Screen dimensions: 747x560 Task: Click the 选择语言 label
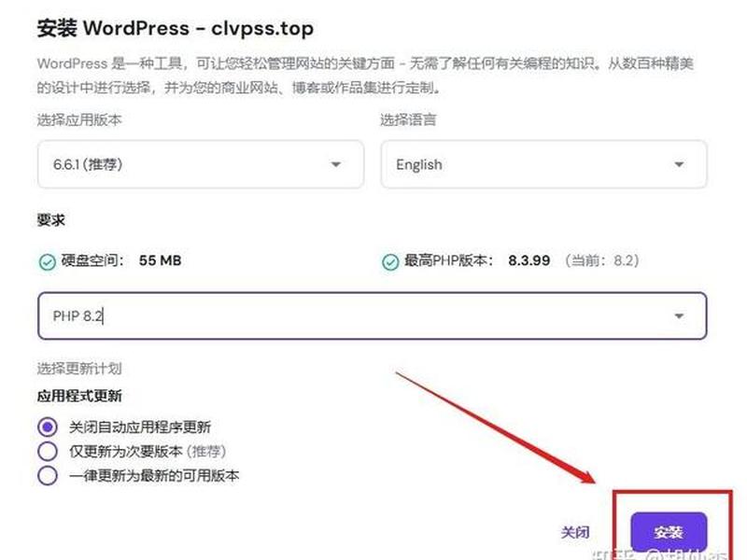(408, 119)
